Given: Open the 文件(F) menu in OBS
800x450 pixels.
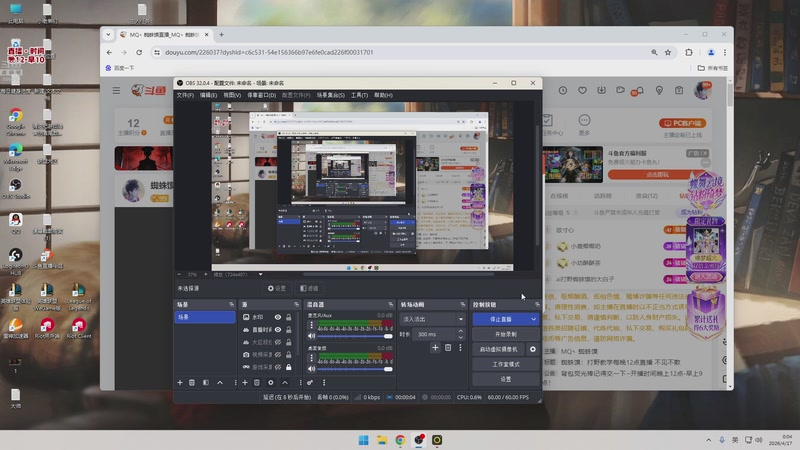Looking at the screenshot, I should [185, 95].
